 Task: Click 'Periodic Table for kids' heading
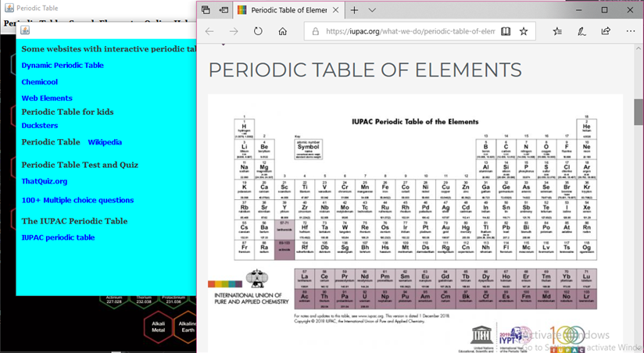pyautogui.click(x=67, y=112)
